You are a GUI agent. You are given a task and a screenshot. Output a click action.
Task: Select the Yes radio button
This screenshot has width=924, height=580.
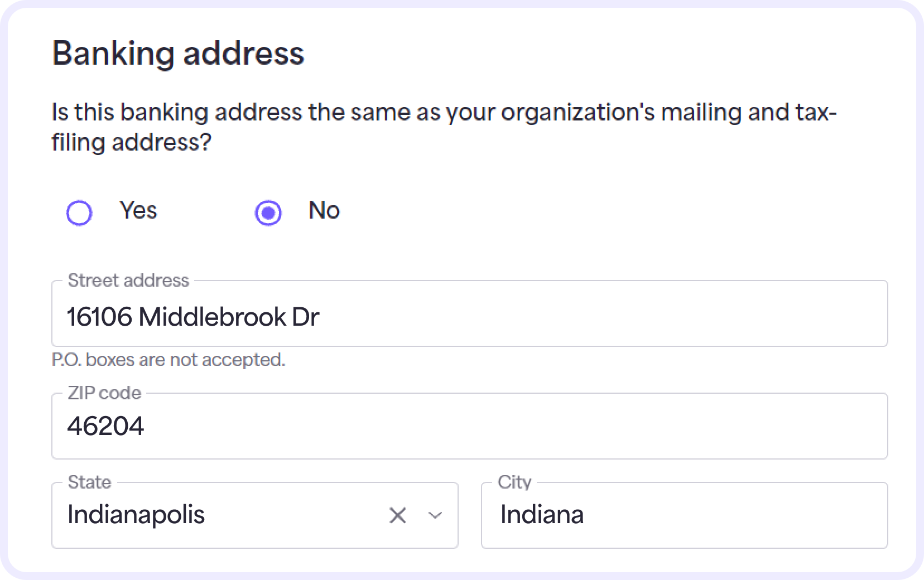click(x=79, y=212)
